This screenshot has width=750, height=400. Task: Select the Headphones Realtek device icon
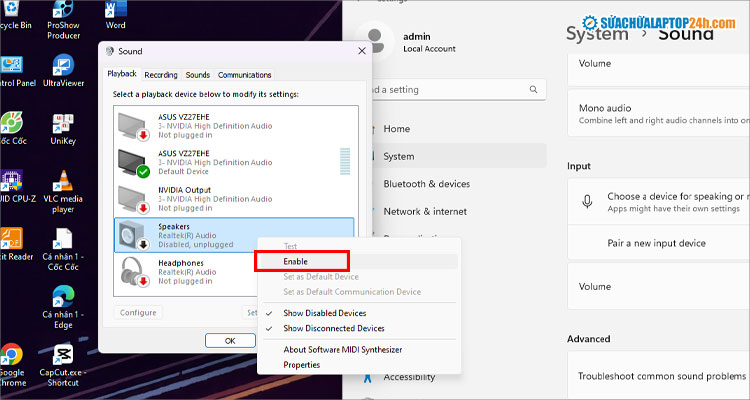[x=134, y=272]
